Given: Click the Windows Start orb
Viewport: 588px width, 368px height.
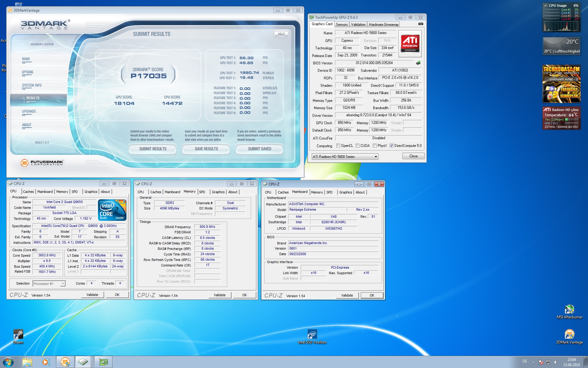Looking at the screenshot, I should (8, 362).
